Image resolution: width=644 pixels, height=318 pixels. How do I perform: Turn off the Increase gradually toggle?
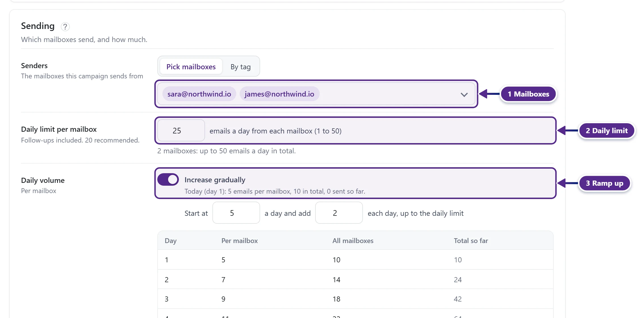tap(168, 179)
